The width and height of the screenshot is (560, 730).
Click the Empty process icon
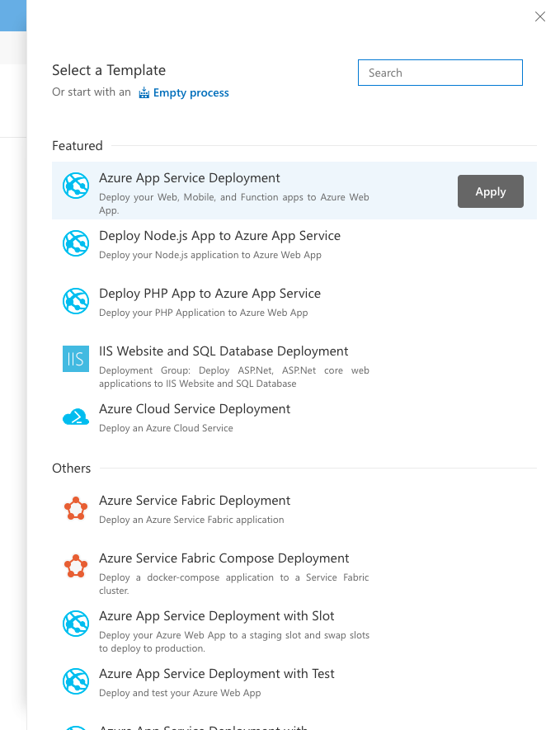pos(144,92)
